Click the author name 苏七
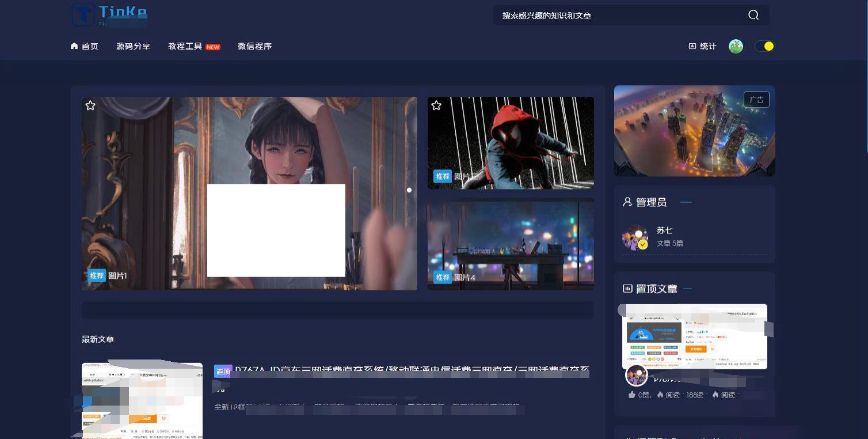The width and height of the screenshot is (868, 439). 665,230
